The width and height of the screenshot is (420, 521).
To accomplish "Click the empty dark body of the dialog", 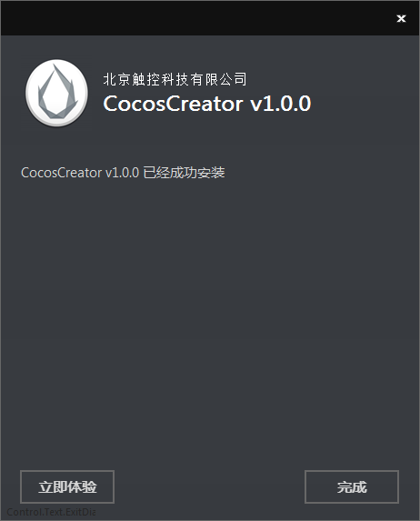I will pos(210,316).
